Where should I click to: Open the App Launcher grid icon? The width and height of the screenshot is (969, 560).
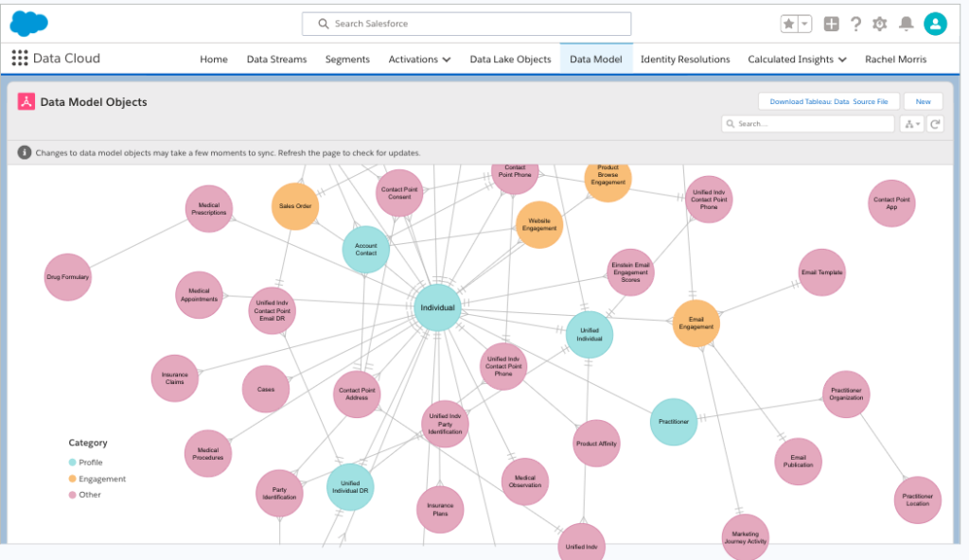pos(20,59)
